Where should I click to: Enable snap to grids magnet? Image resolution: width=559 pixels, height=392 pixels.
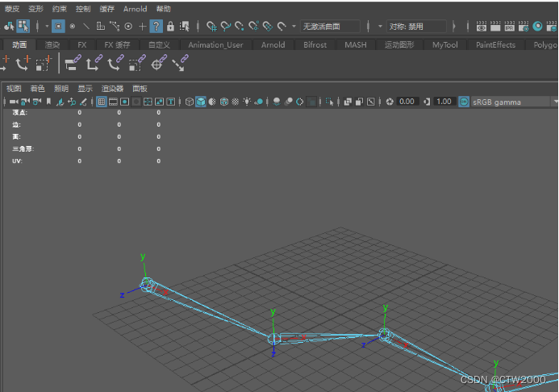(x=211, y=27)
